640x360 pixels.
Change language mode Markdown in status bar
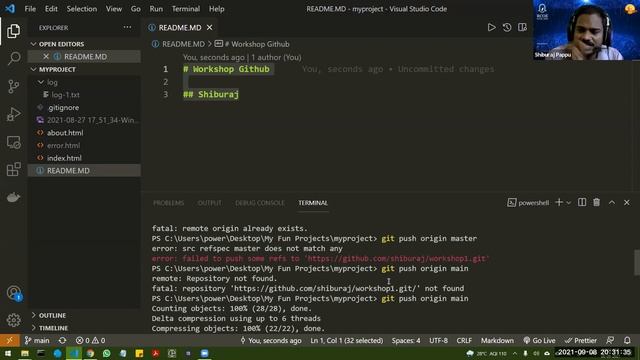pyautogui.click(x=497, y=340)
